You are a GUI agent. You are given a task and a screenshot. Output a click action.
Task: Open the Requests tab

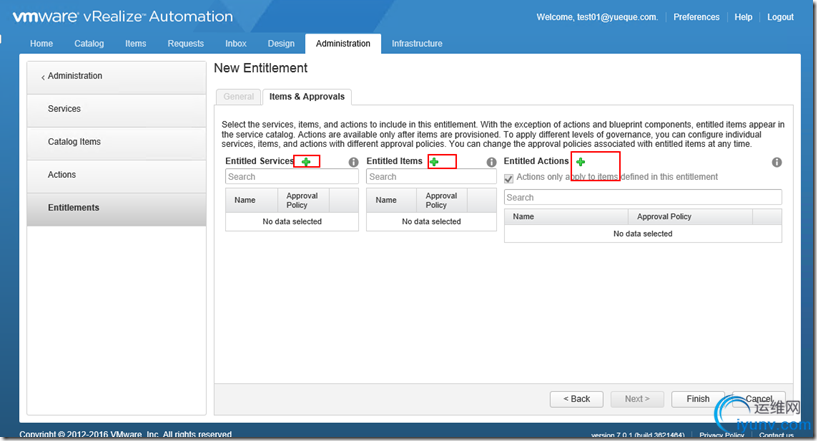point(185,44)
